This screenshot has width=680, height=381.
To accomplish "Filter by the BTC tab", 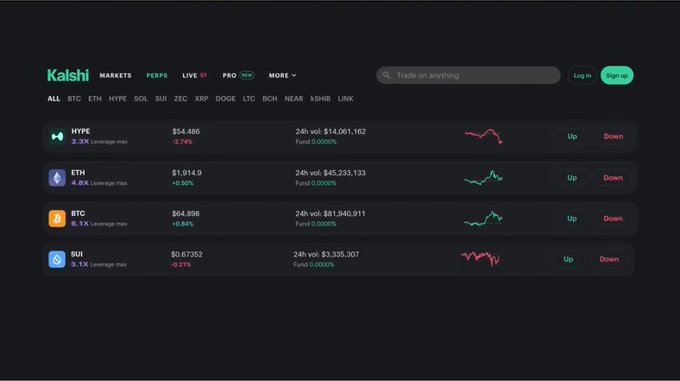I will [x=74, y=99].
